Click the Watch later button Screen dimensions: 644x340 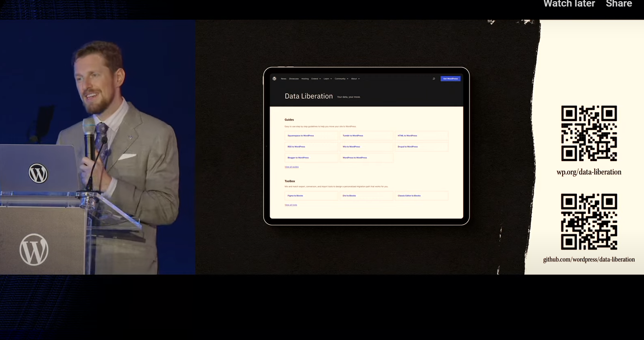pos(569,4)
